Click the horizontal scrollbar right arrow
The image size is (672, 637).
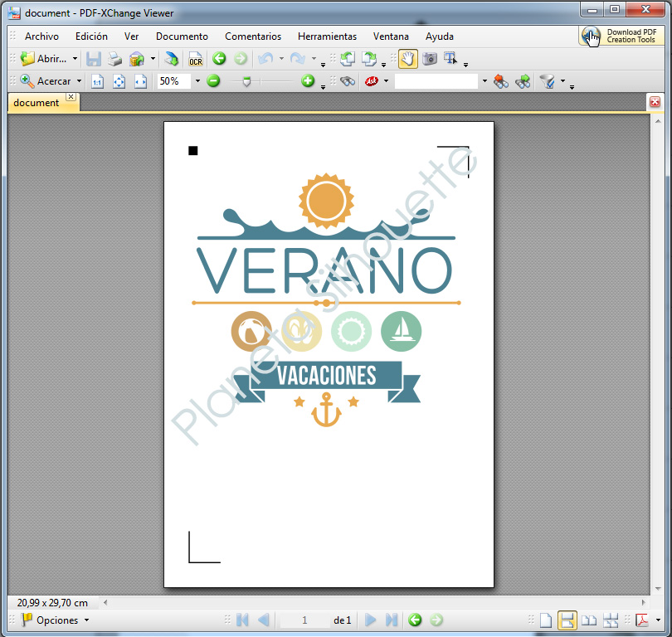[643, 602]
